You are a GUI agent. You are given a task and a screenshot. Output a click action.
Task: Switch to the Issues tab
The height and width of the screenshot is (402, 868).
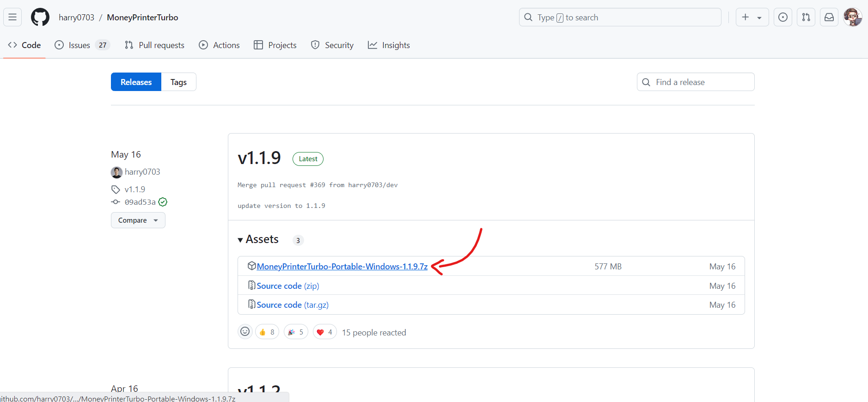(82, 45)
